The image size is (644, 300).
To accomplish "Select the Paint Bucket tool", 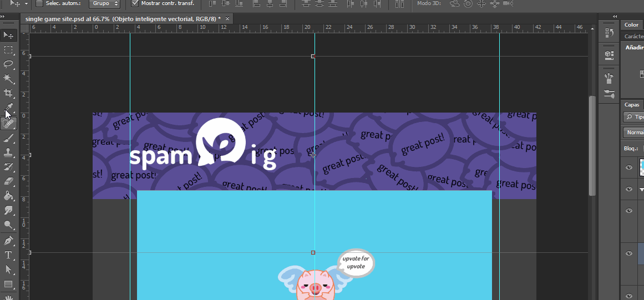I will pyautogui.click(x=8, y=196).
